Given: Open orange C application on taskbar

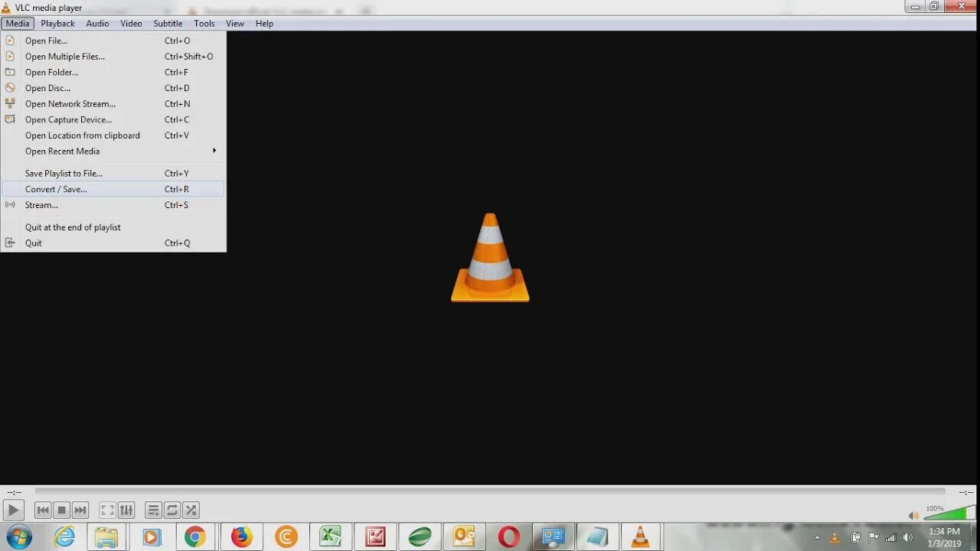Looking at the screenshot, I should [x=286, y=537].
